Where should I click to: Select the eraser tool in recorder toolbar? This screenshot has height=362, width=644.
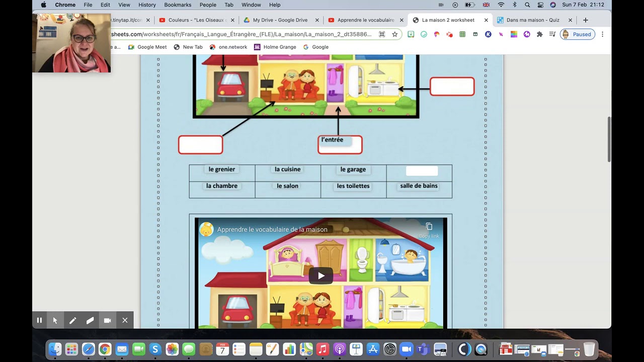click(x=90, y=320)
